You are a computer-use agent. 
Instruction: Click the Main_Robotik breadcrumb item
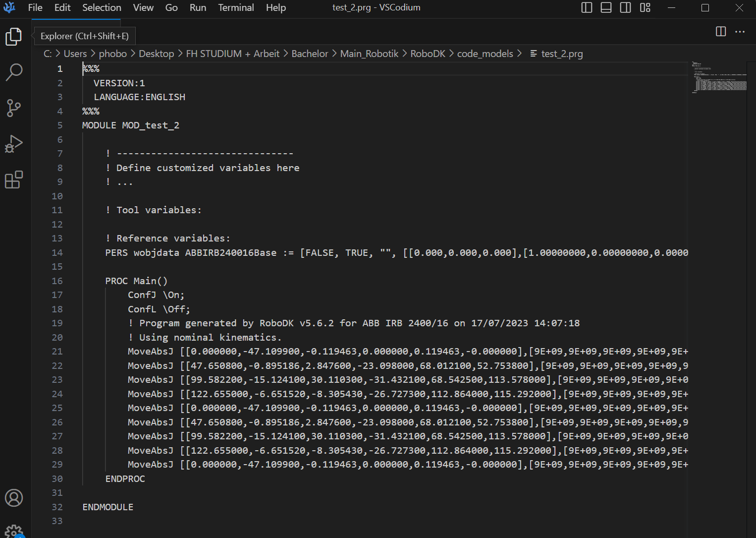(369, 54)
